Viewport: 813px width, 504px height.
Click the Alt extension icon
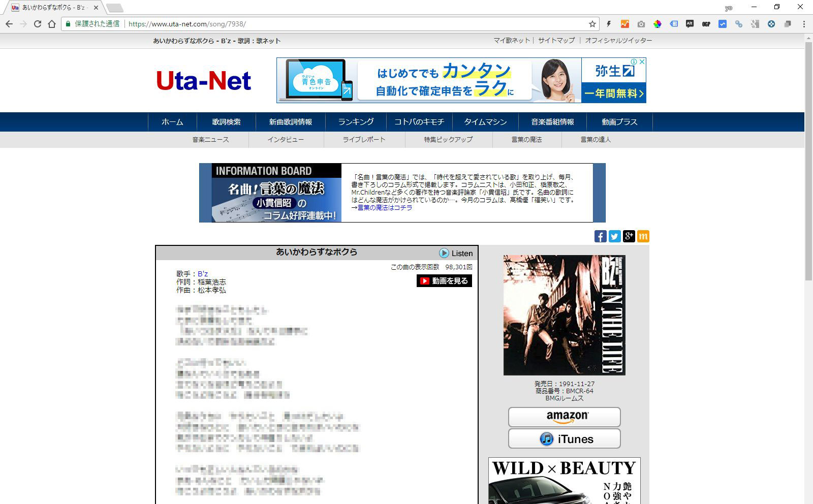tap(690, 24)
